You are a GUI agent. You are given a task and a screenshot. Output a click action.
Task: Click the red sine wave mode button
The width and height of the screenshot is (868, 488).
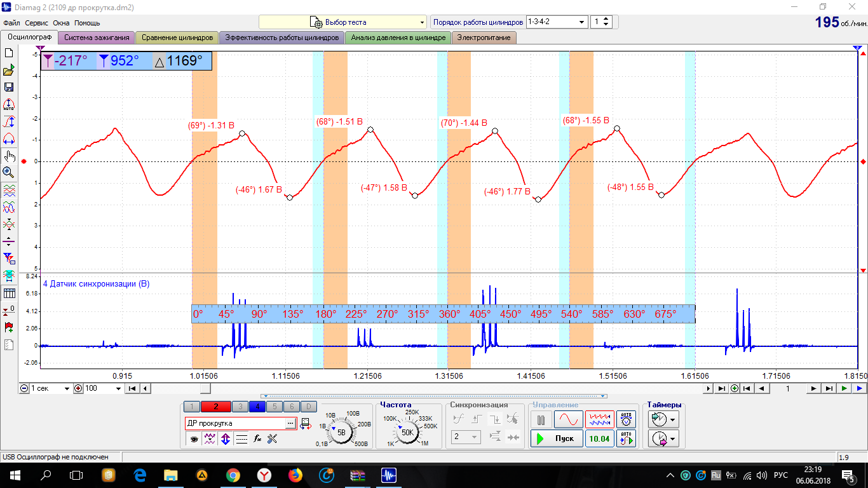click(568, 420)
